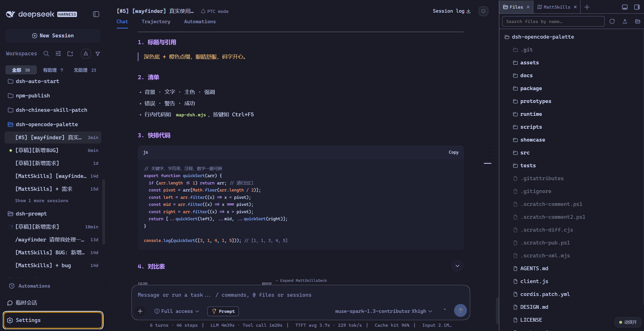
Task: Open Settings in the sidebar
Action: 53,320
